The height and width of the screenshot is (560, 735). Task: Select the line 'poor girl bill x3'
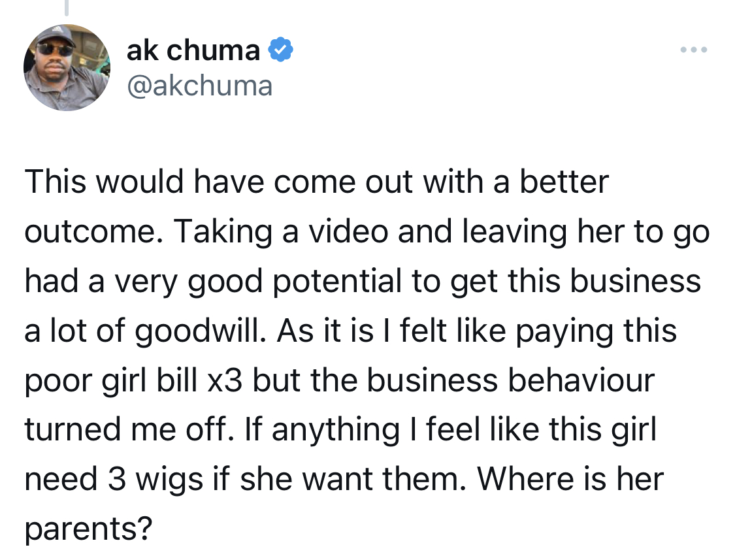(x=339, y=380)
